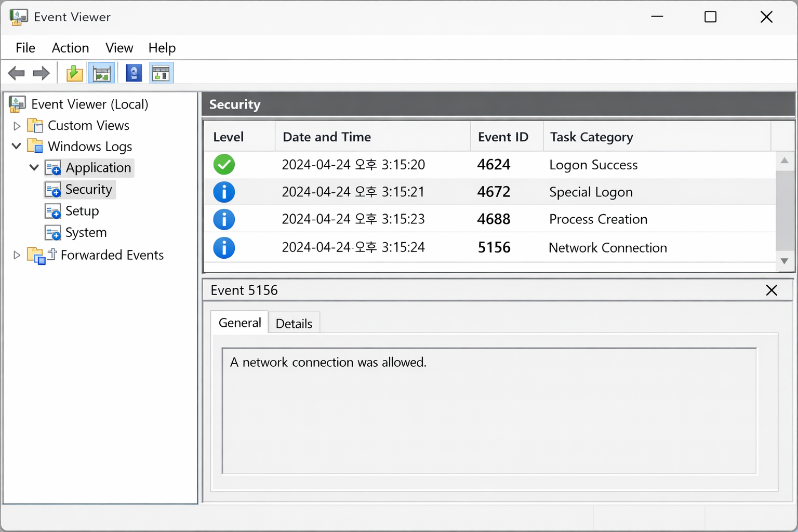798x532 pixels.
Task: Expand the Custom Views node
Action: click(17, 126)
